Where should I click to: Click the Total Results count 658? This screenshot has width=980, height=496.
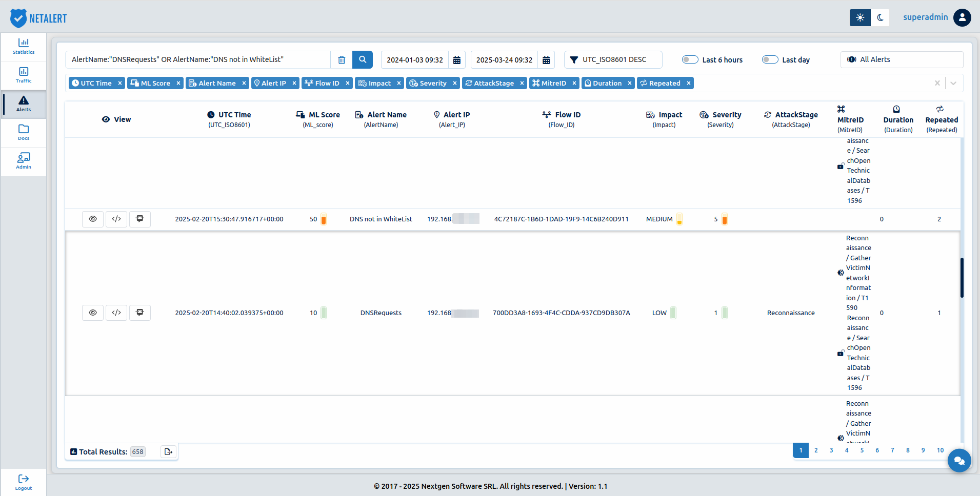[x=137, y=451]
